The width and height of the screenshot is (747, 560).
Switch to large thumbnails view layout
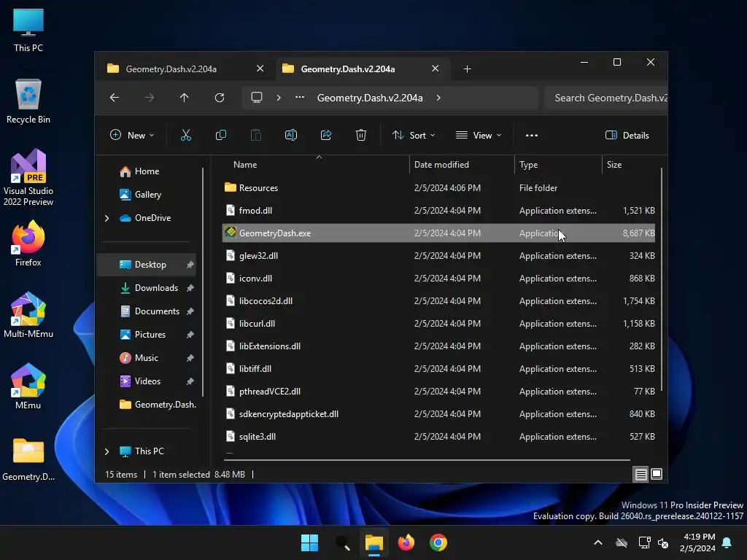point(657,474)
